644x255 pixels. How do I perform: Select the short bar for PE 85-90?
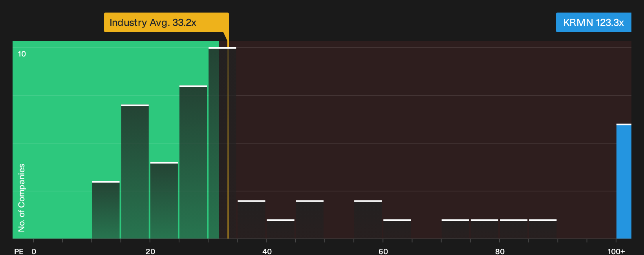(x=543, y=229)
